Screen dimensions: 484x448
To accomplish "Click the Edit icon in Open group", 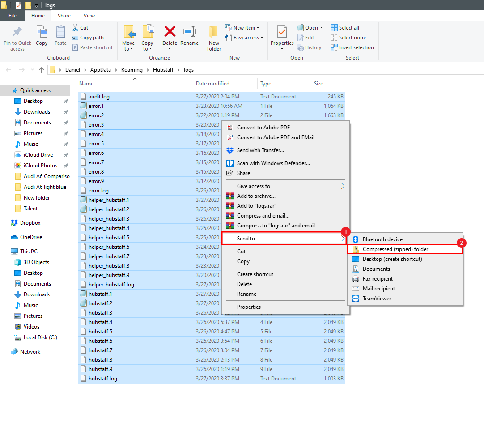I will click(300, 38).
